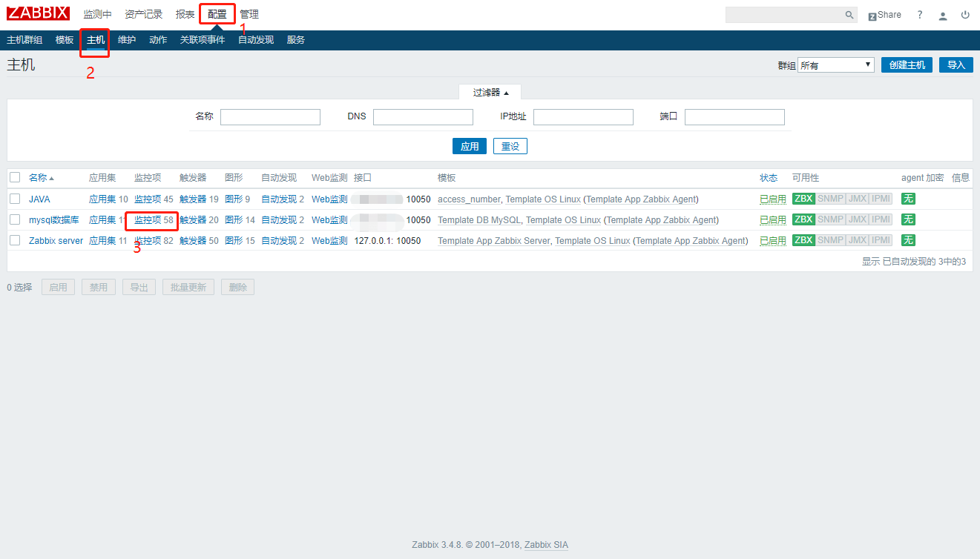Open the 资产记录 top menu

tap(143, 14)
